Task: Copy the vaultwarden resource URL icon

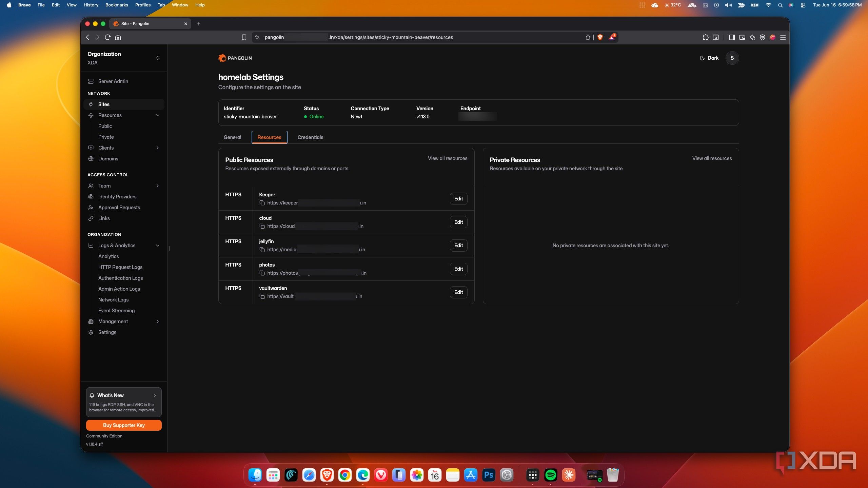Action: 262,296
